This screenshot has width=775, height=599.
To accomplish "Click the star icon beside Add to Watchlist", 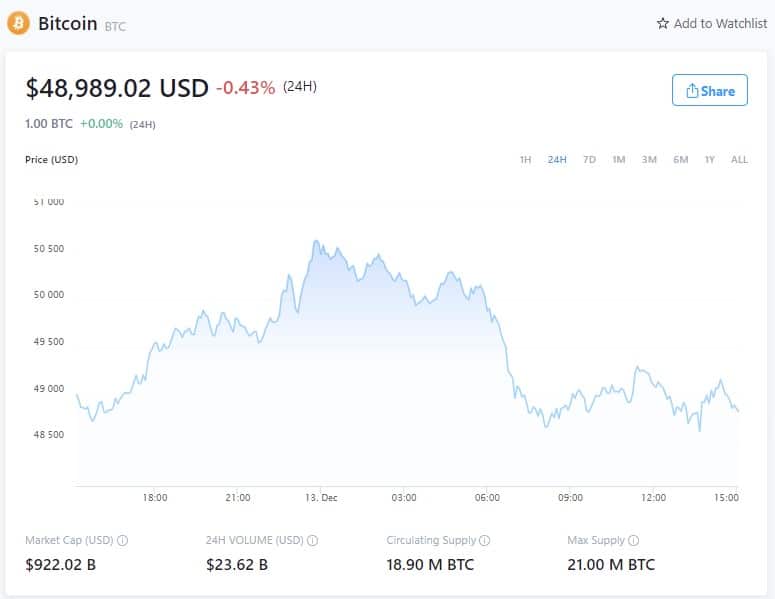I will (x=662, y=23).
